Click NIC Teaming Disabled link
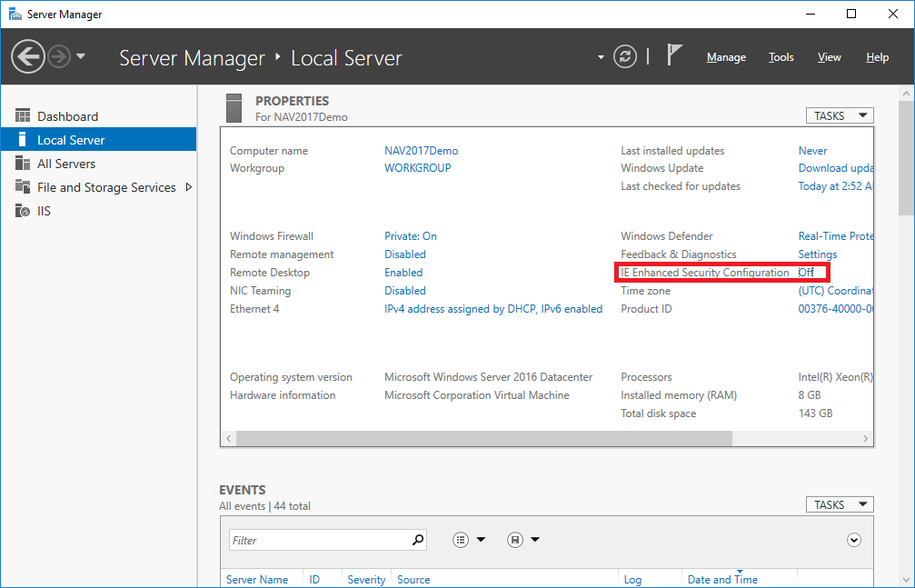 coord(405,290)
